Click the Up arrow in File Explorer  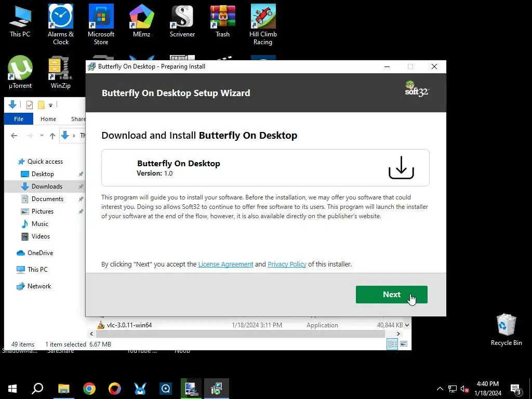point(52,136)
